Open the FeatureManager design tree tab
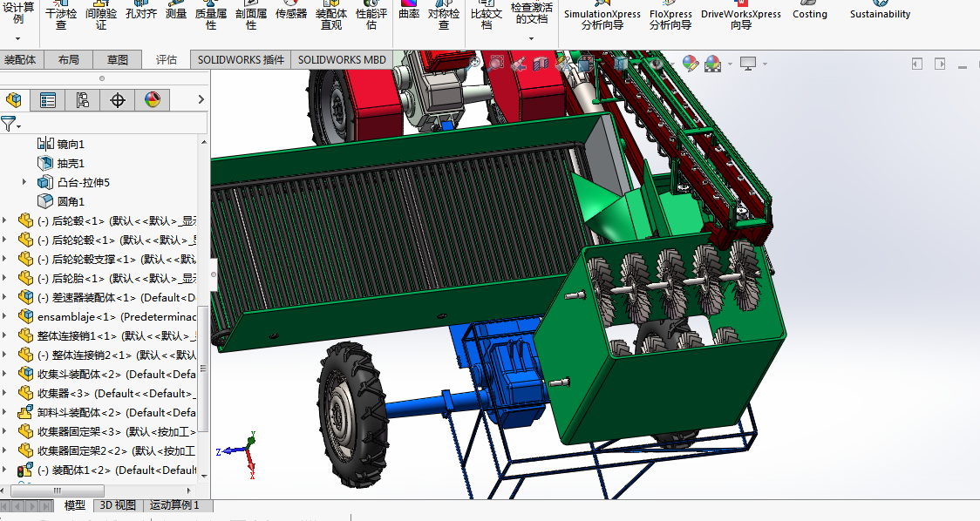980x521 pixels. pos(14,100)
